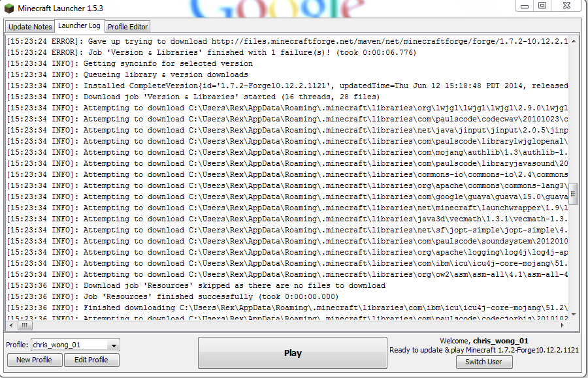Click the 'Welcome, chris_wong_01' text
The image size is (588, 378).
pyautogui.click(x=483, y=341)
